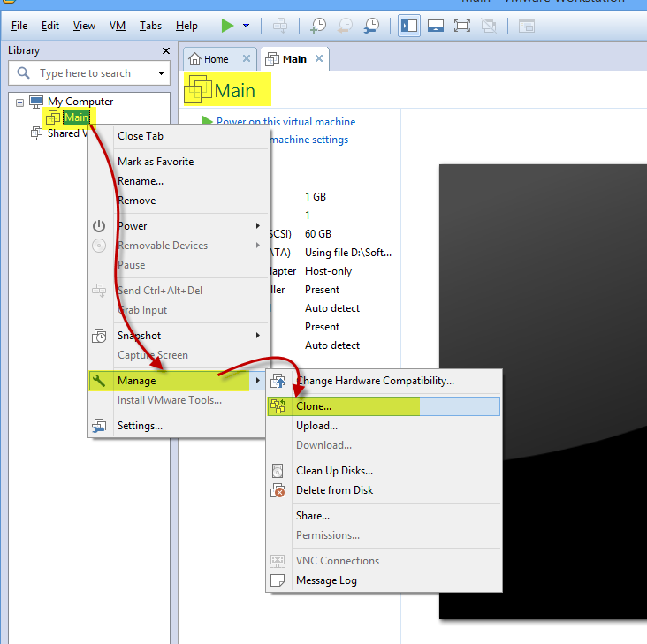Click Power on this virtual machine link
Viewport: 647px width, 644px height.
285,122
